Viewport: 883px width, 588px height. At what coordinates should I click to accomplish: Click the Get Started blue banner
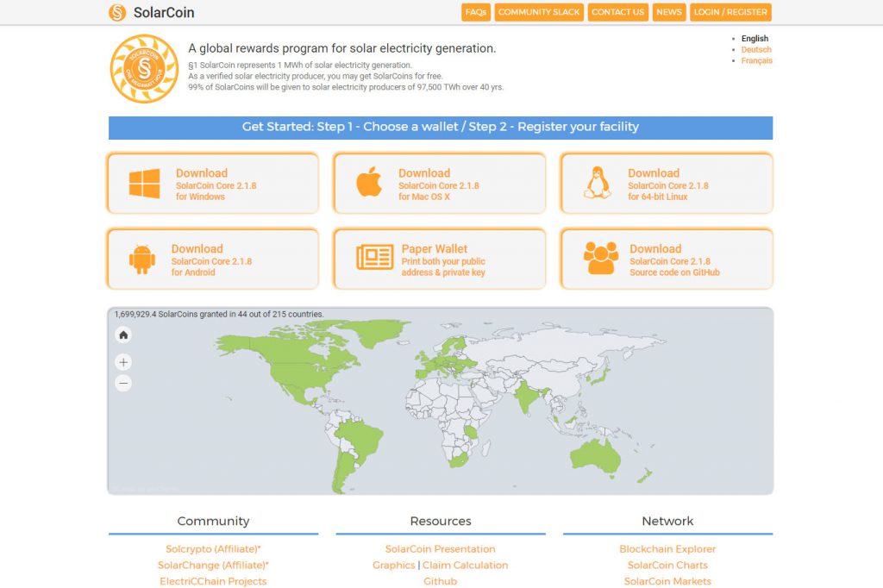pyautogui.click(x=441, y=128)
